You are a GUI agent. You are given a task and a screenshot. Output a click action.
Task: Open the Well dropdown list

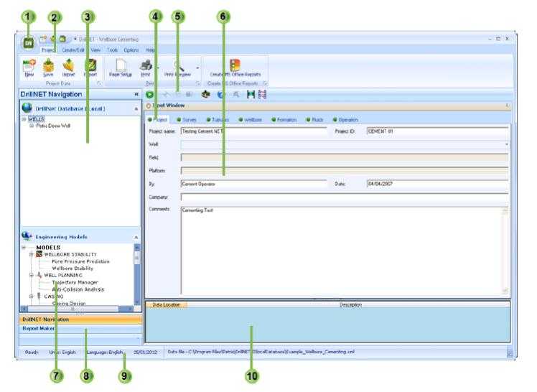click(x=506, y=144)
